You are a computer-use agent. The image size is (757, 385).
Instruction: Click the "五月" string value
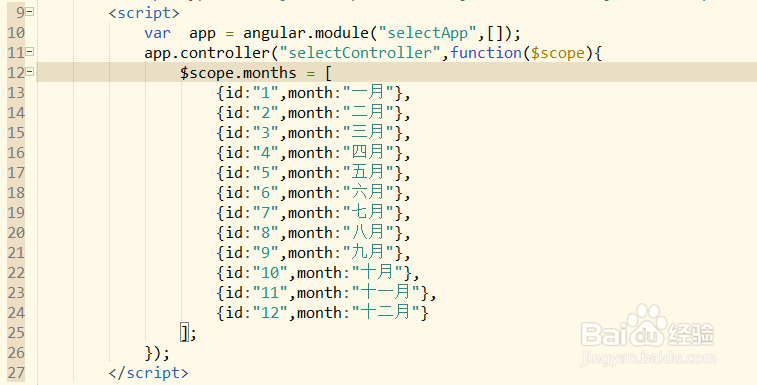[x=368, y=172]
